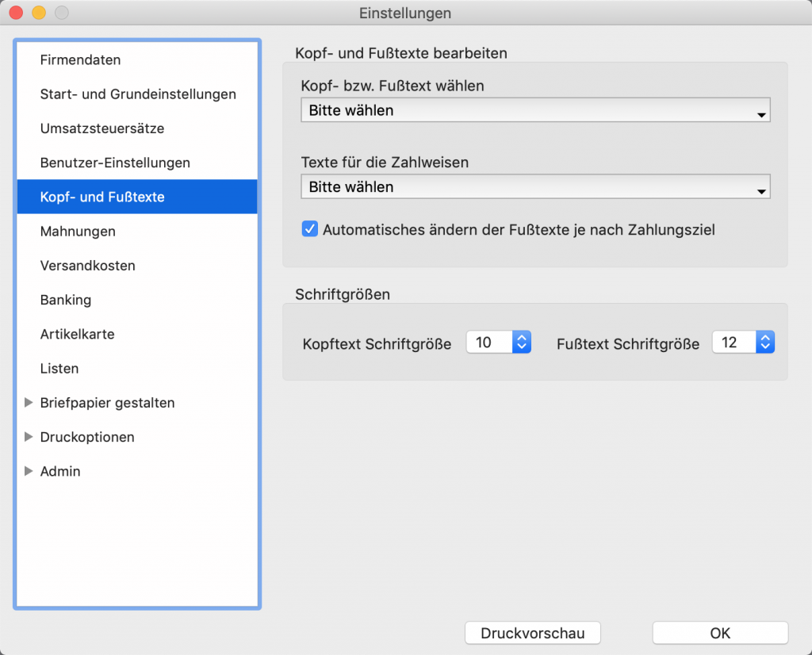Open the Texte für die Zahlweisen dropdown

tap(535, 188)
